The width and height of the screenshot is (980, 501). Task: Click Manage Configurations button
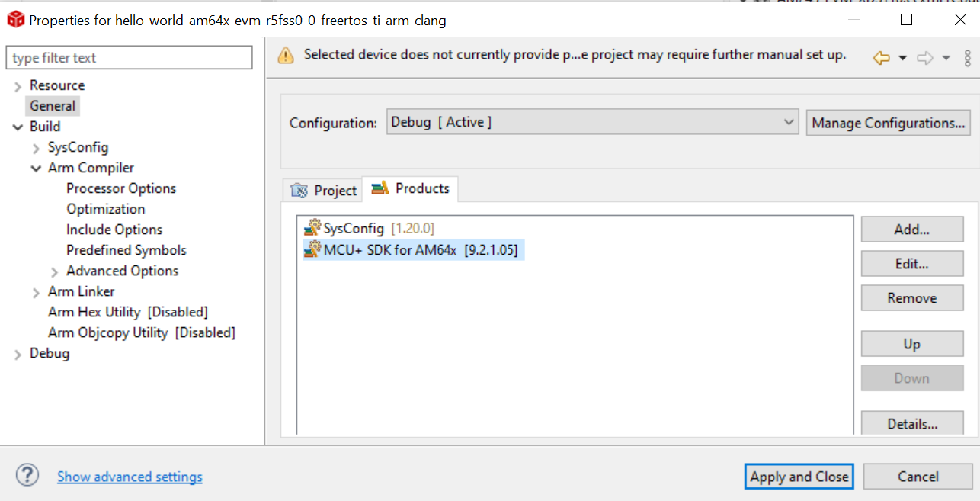click(x=888, y=123)
